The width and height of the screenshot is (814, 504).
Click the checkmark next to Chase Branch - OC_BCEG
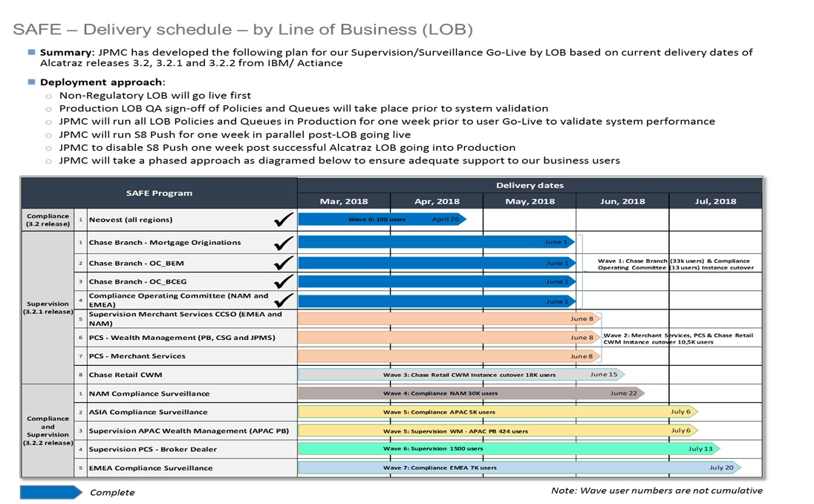[x=284, y=281]
